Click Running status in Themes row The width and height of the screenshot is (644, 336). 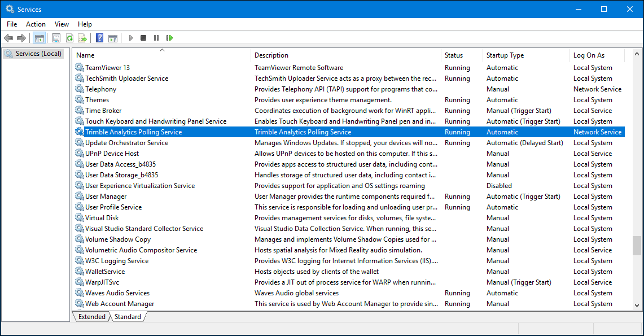pos(457,100)
